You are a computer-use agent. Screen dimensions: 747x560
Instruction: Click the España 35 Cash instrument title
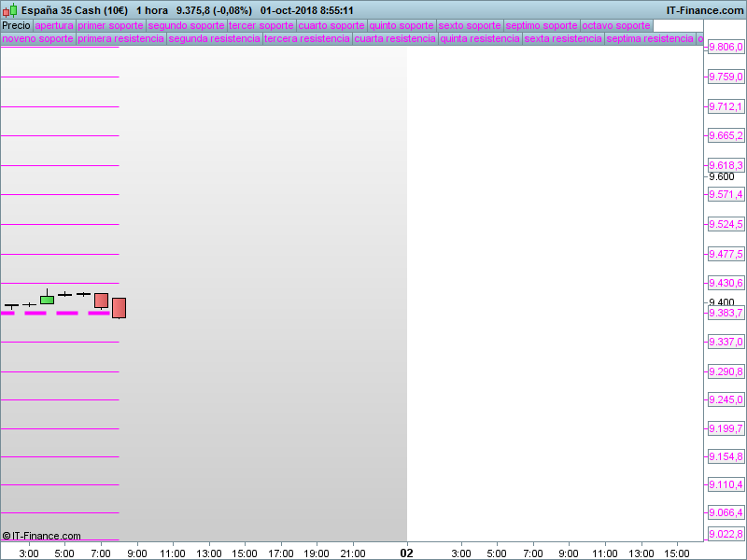point(75,10)
